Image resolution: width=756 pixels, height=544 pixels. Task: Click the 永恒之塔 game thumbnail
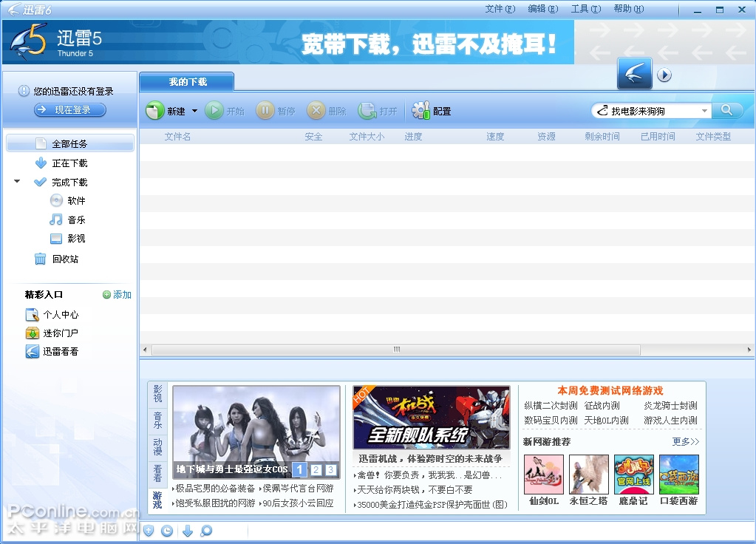(589, 475)
